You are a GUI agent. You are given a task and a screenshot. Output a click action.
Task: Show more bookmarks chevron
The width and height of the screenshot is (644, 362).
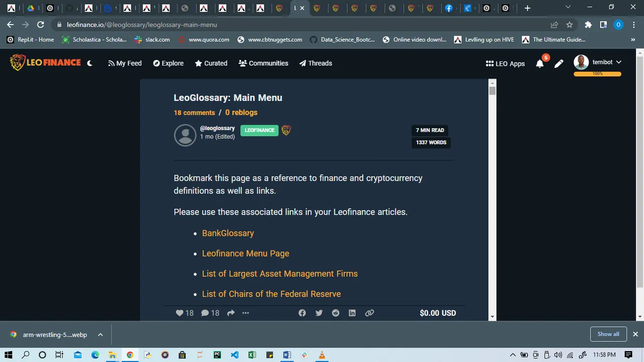click(633, 40)
